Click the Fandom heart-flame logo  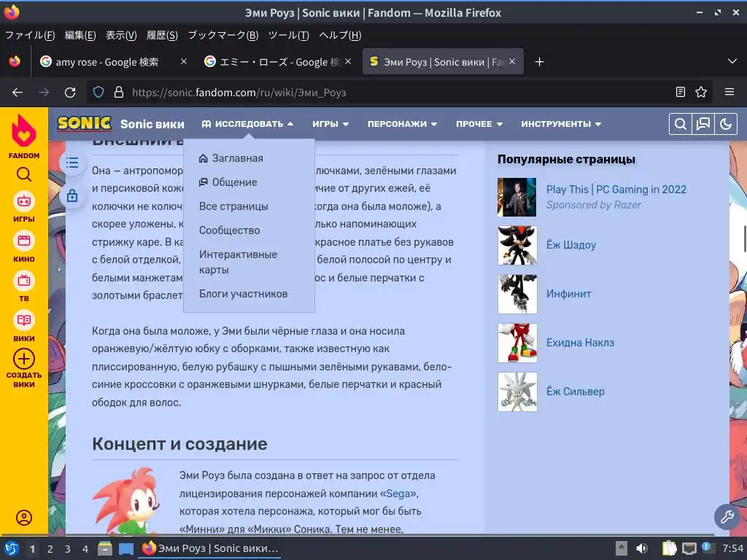[x=24, y=131]
